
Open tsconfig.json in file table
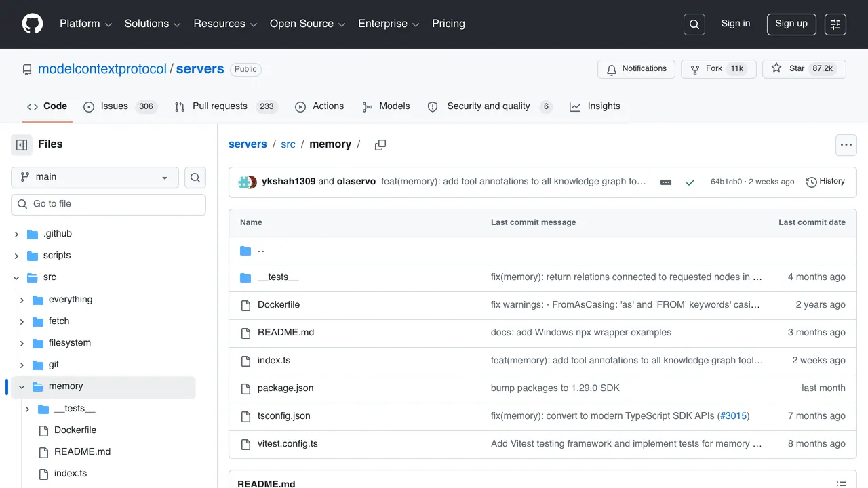[x=284, y=416]
